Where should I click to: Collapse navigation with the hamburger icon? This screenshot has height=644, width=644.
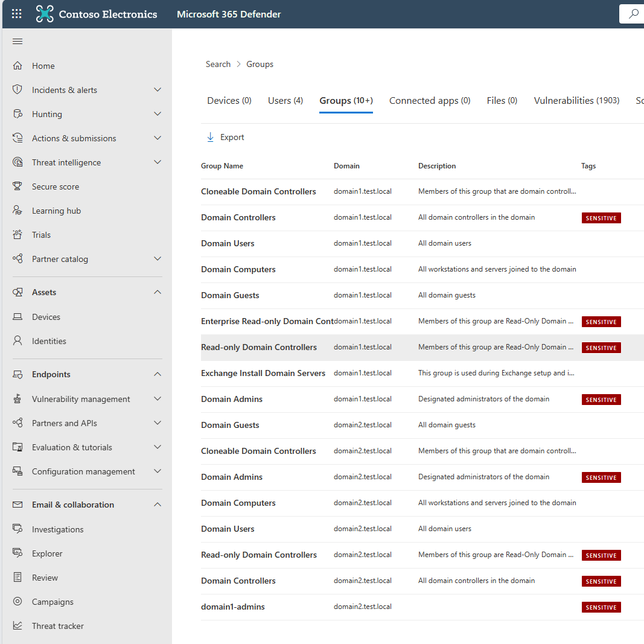pos(18,41)
